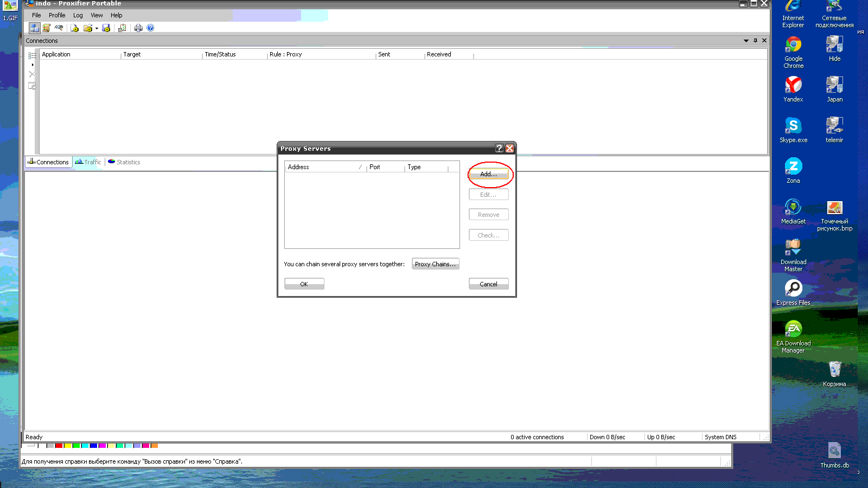Select the red swatch in Paint palette
Viewport: 868px width, 488px height.
[59, 446]
